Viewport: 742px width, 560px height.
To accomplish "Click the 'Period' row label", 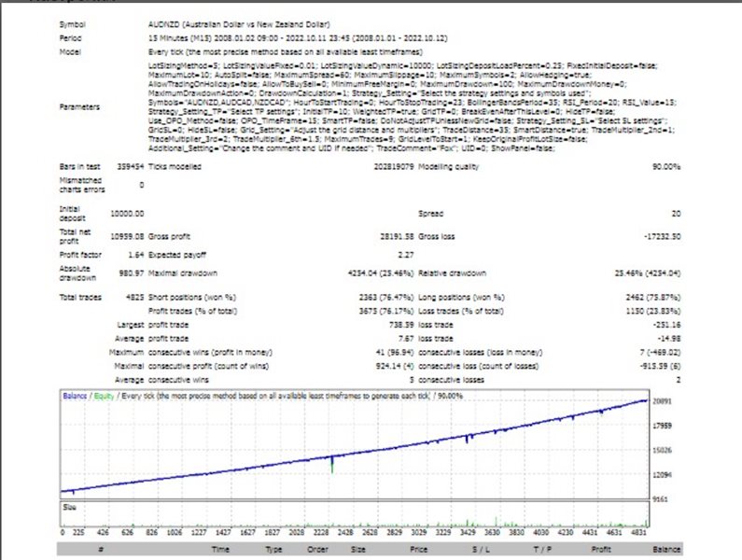I will coord(70,38).
